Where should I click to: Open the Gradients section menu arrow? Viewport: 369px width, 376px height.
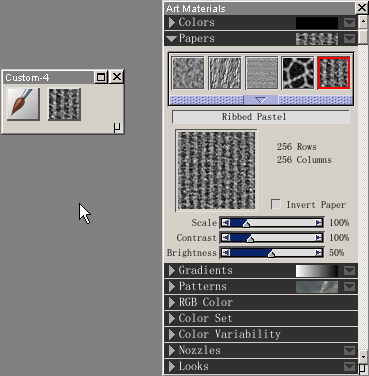[349, 271]
